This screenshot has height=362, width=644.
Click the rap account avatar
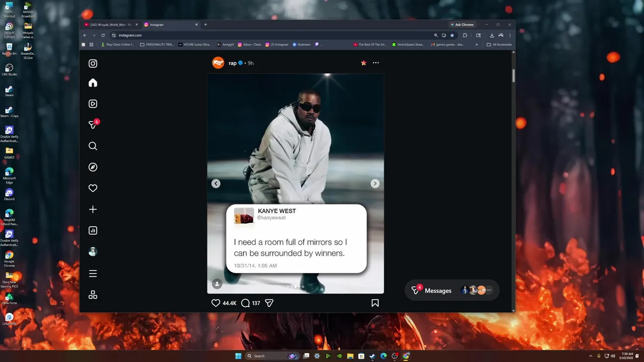(218, 63)
